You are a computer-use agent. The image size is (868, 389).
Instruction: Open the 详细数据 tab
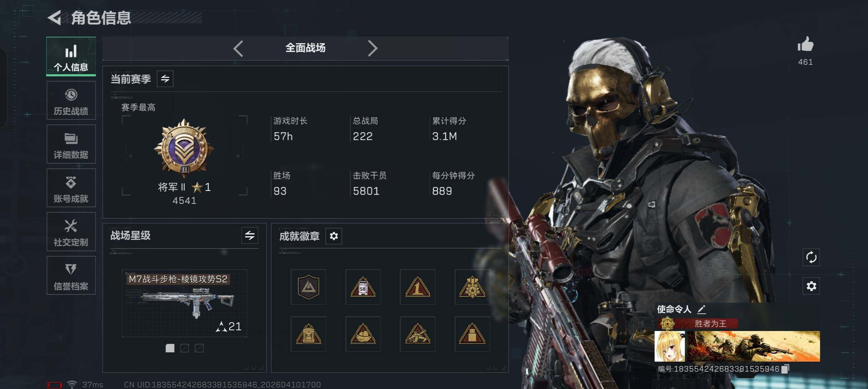pyautogui.click(x=71, y=144)
